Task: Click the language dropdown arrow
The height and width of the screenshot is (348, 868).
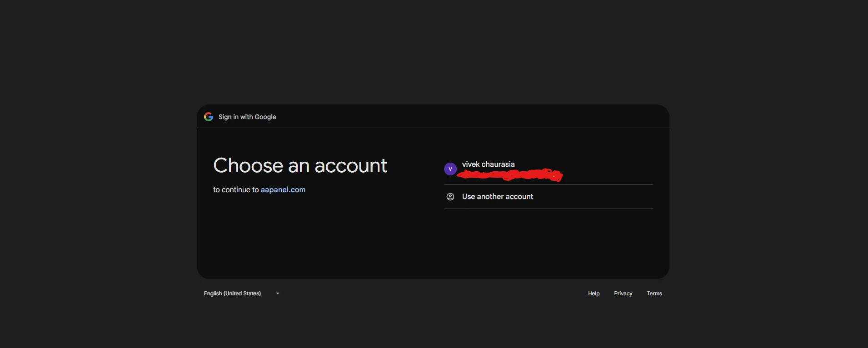Action: [278, 293]
